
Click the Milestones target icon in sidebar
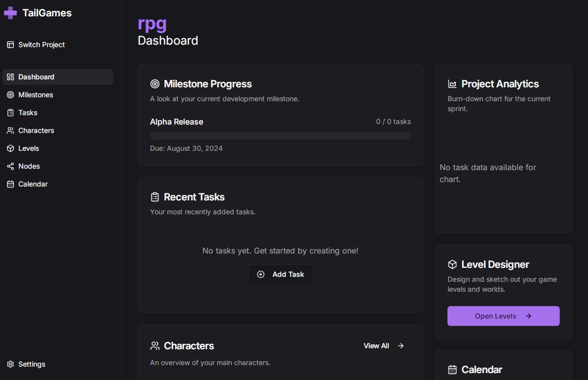pyautogui.click(x=10, y=95)
